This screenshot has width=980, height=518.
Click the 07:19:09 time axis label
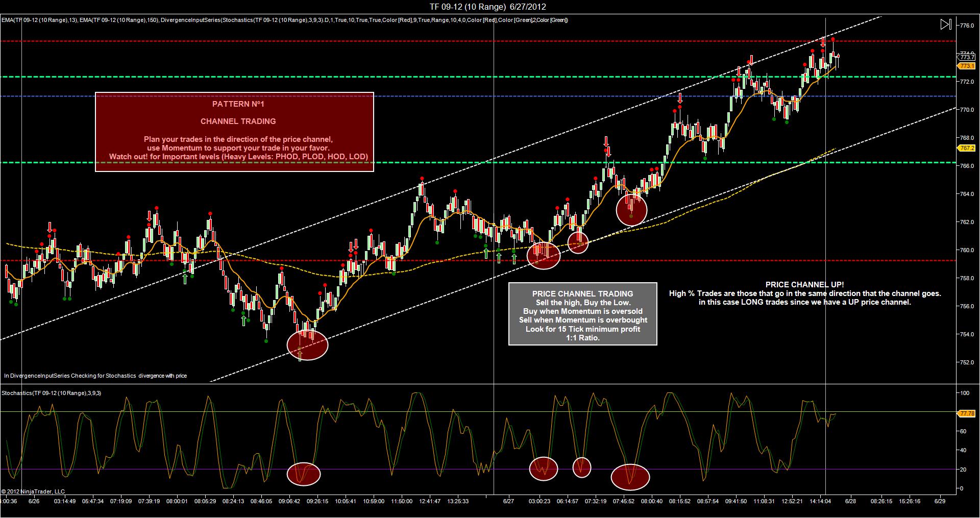pyautogui.click(x=121, y=501)
